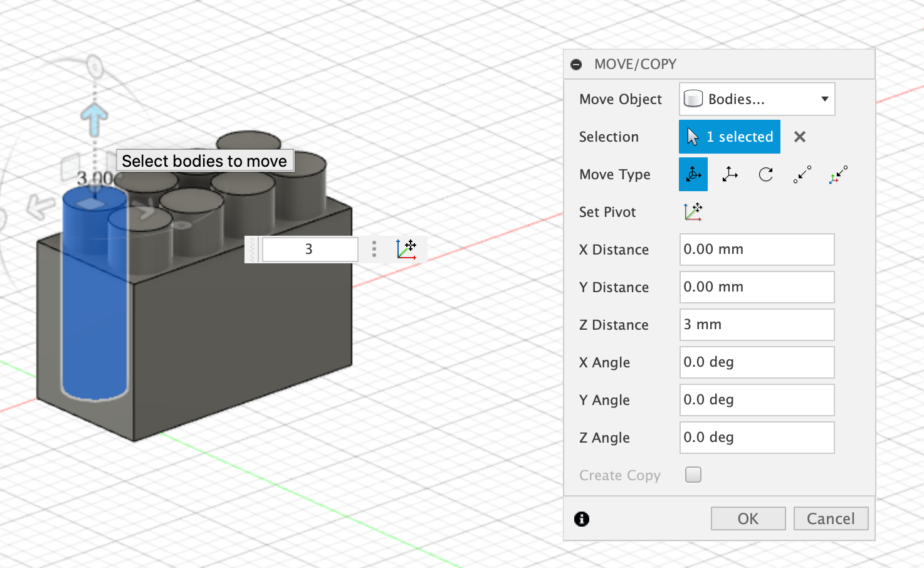Select the Point to Position move type
Viewport: 924px width, 568px height.
pos(838,174)
